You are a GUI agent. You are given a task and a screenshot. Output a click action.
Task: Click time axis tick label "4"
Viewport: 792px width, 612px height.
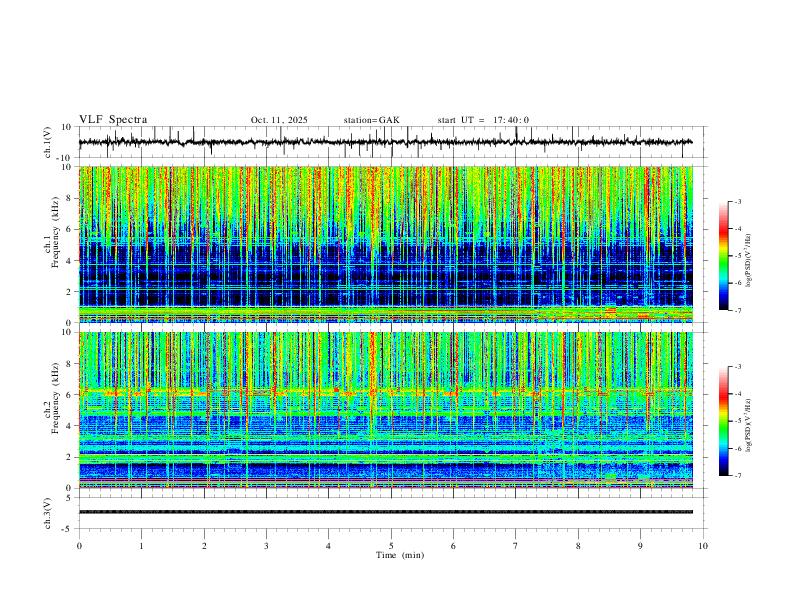point(328,546)
